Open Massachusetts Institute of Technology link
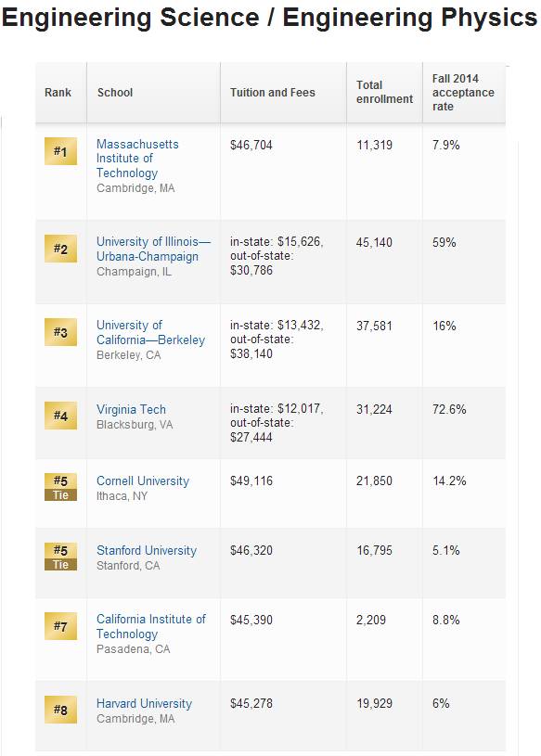Image resolution: width=541 pixels, height=756 pixels. tap(137, 158)
